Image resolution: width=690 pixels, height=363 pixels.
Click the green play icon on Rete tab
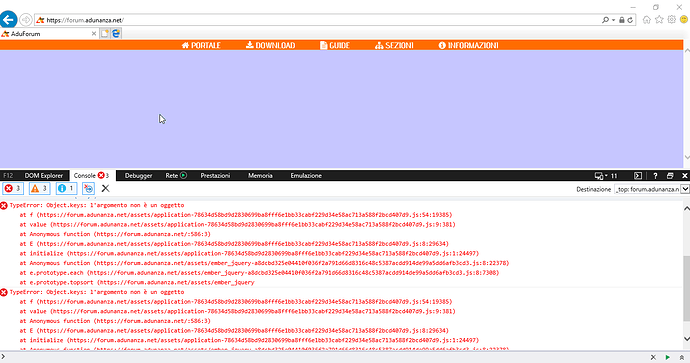[x=184, y=175]
